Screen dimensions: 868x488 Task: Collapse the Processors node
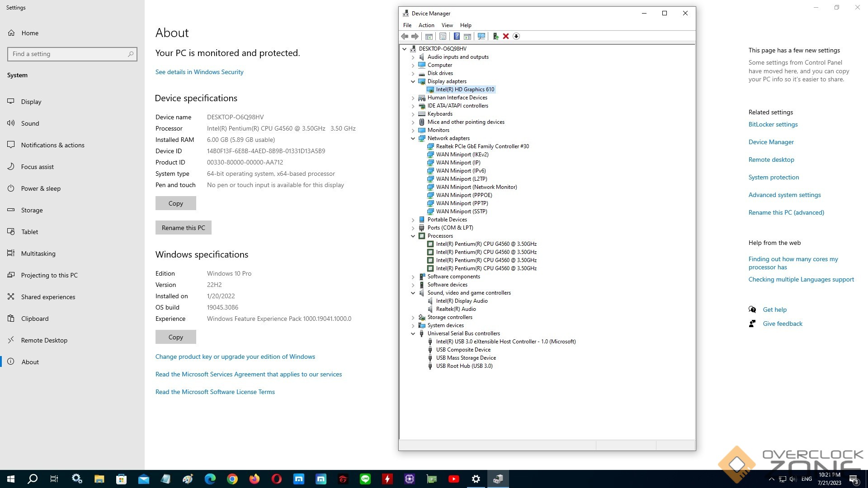pos(413,236)
